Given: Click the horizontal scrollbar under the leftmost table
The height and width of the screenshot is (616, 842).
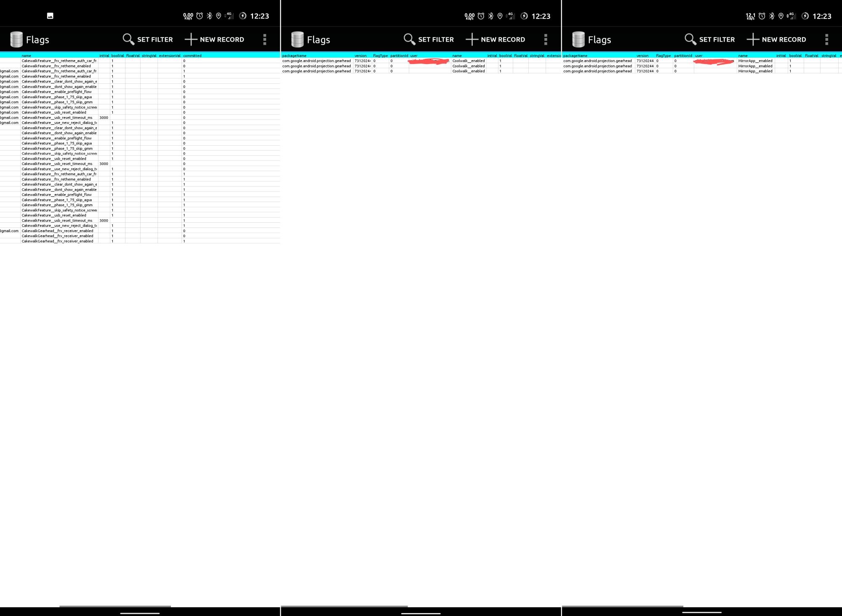Looking at the screenshot, I should [x=115, y=606].
